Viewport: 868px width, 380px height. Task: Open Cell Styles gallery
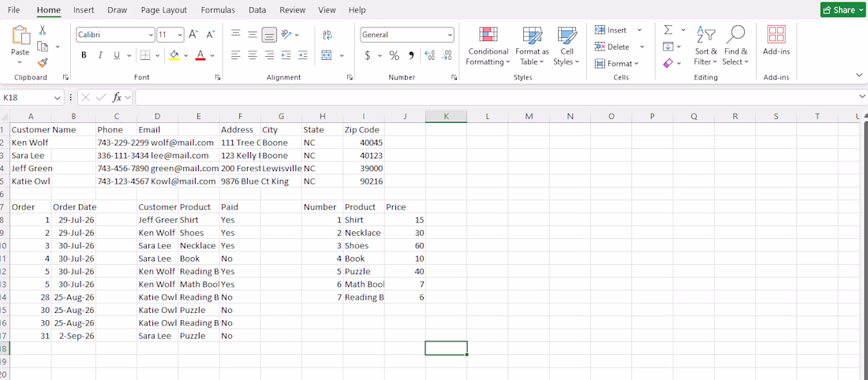[x=567, y=46]
